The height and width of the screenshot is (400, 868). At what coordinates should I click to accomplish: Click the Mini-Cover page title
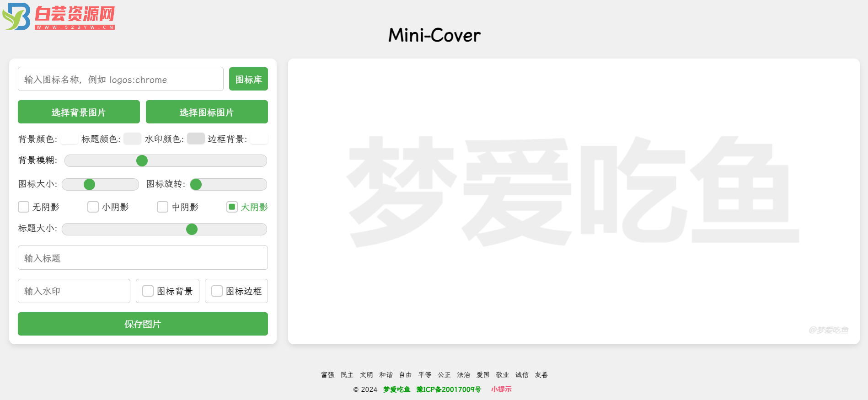tap(434, 35)
